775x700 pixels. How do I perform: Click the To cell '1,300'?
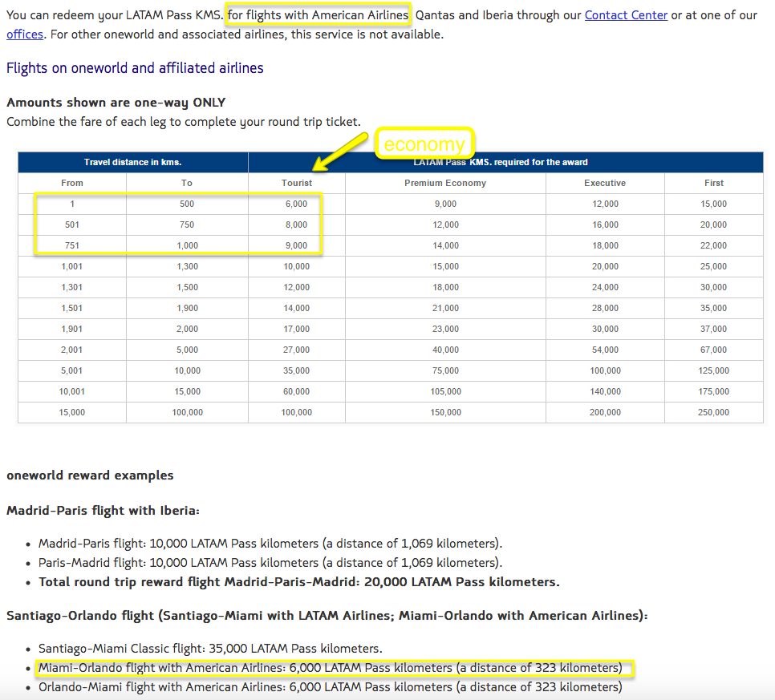(187, 266)
